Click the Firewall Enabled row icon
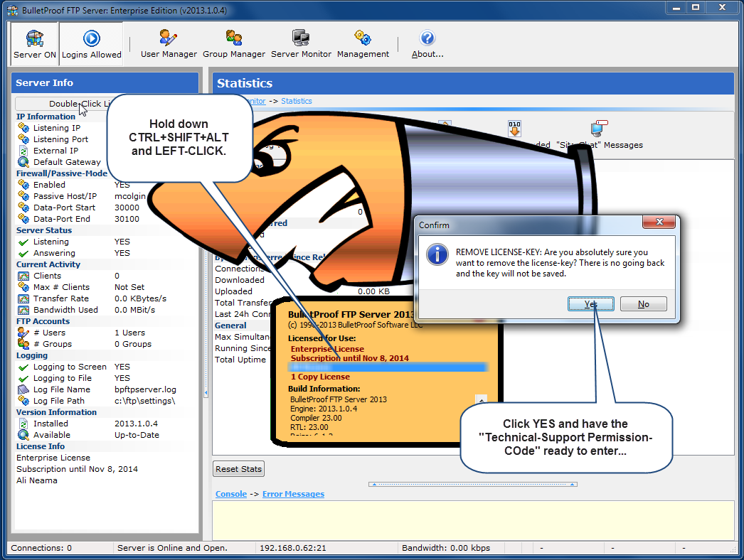This screenshot has width=744, height=560. coord(23,185)
